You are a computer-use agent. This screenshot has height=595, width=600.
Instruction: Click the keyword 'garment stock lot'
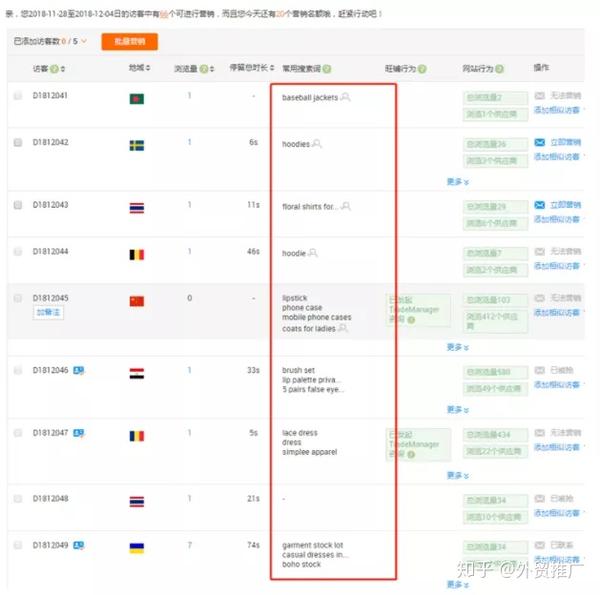pos(313,545)
